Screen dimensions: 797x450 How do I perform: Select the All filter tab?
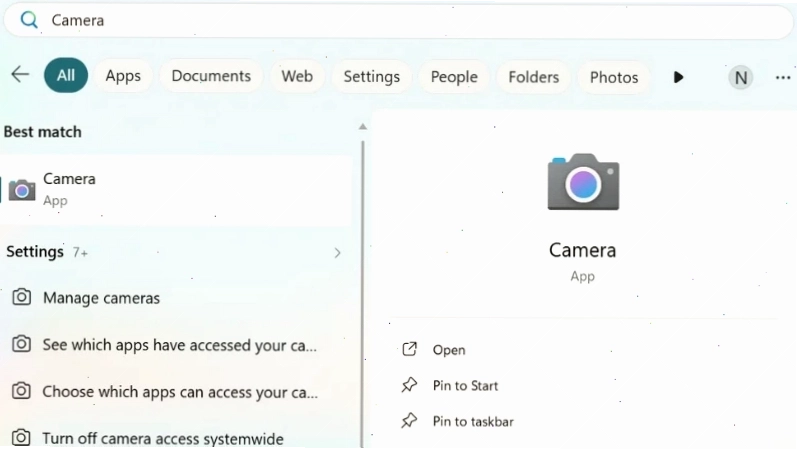coord(66,76)
